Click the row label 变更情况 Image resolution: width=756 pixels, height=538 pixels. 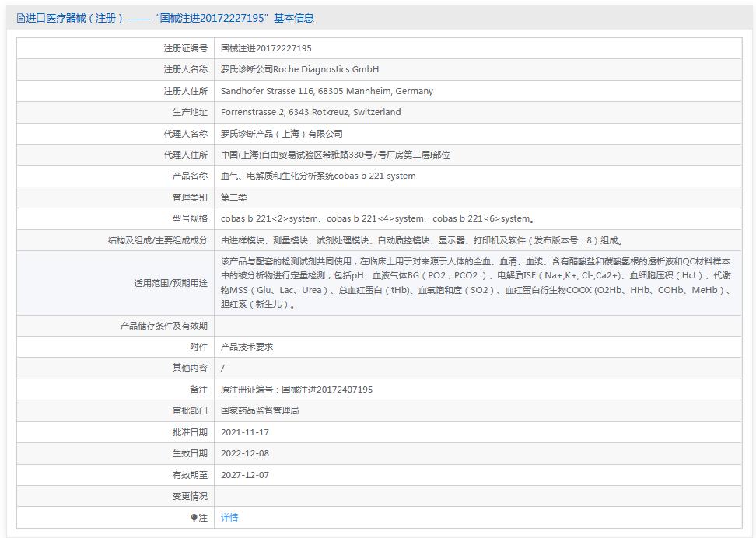click(190, 496)
